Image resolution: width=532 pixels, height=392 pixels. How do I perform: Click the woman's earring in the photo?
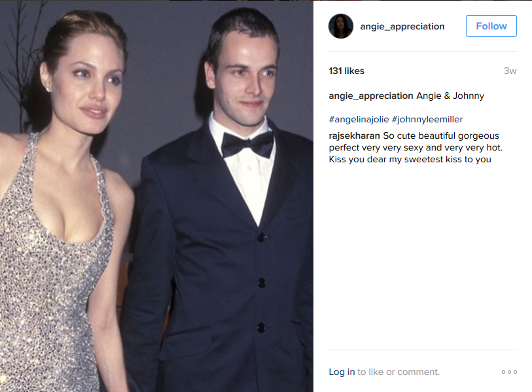click(x=48, y=89)
